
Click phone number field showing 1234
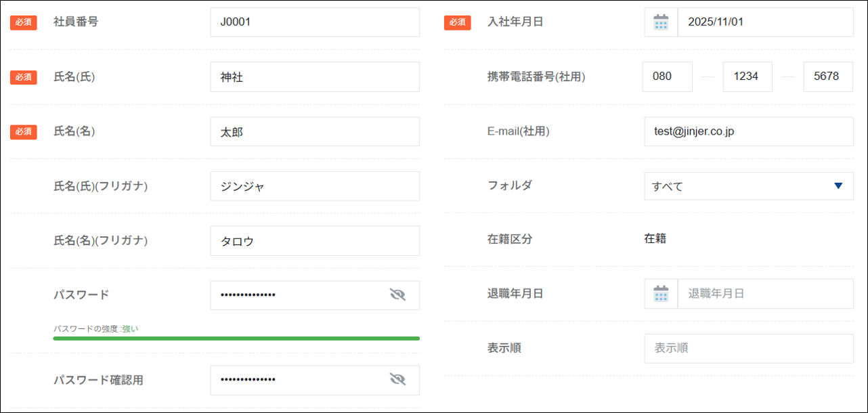pos(747,77)
